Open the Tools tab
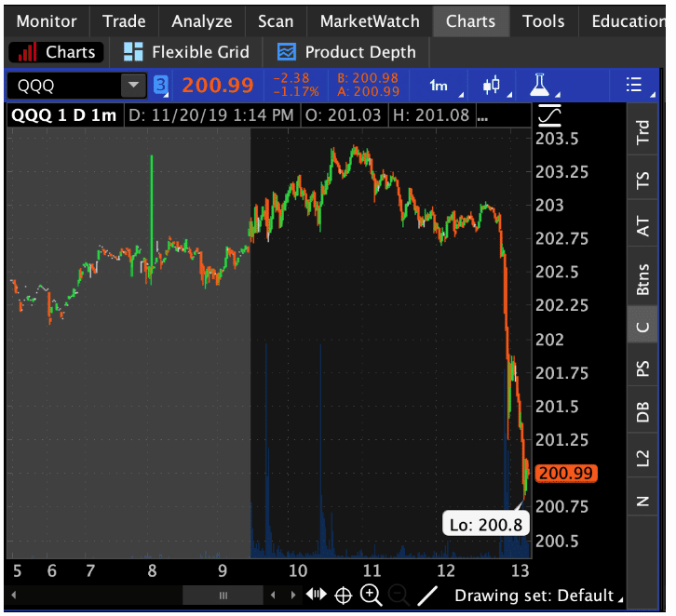The height and width of the screenshot is (616, 676). click(544, 21)
